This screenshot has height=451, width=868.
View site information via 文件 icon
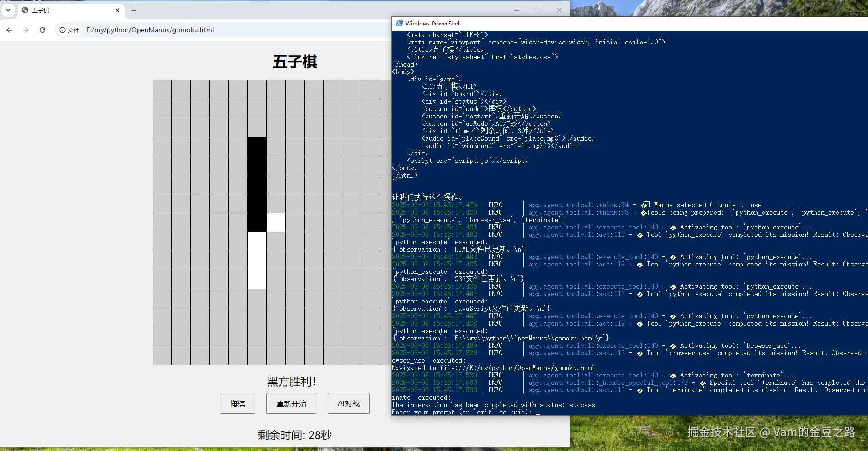tap(69, 30)
